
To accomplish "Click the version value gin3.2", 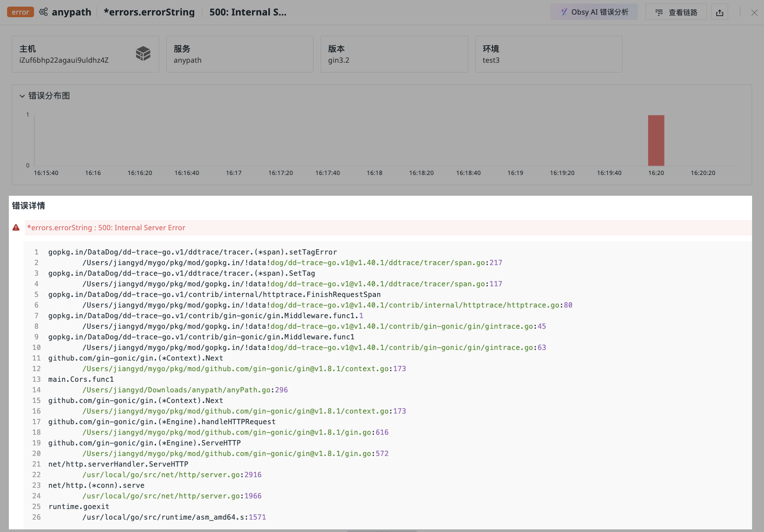I will [339, 60].
